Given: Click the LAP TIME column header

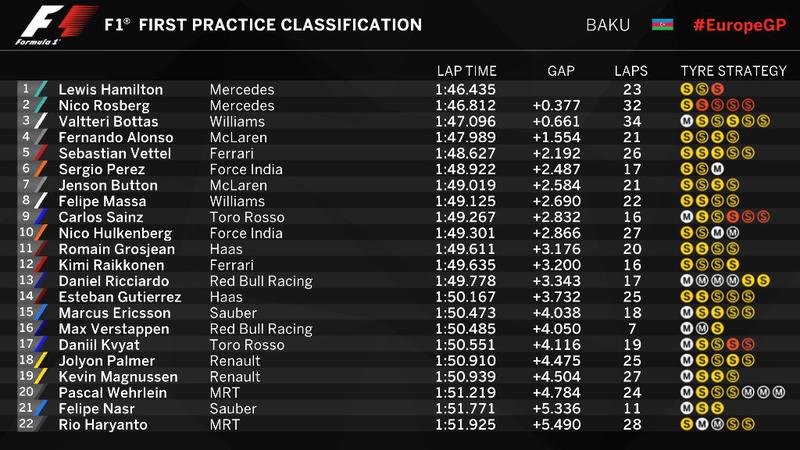Looking at the screenshot, I should tap(466, 71).
